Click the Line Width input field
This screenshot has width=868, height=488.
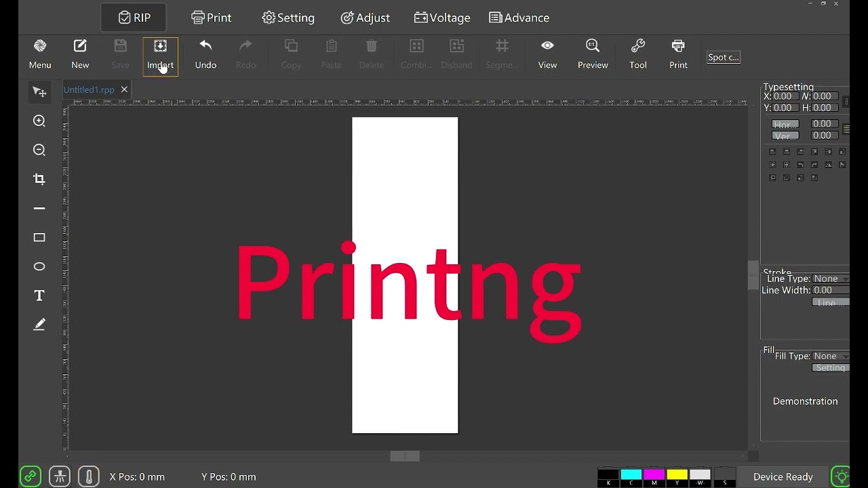coord(831,290)
